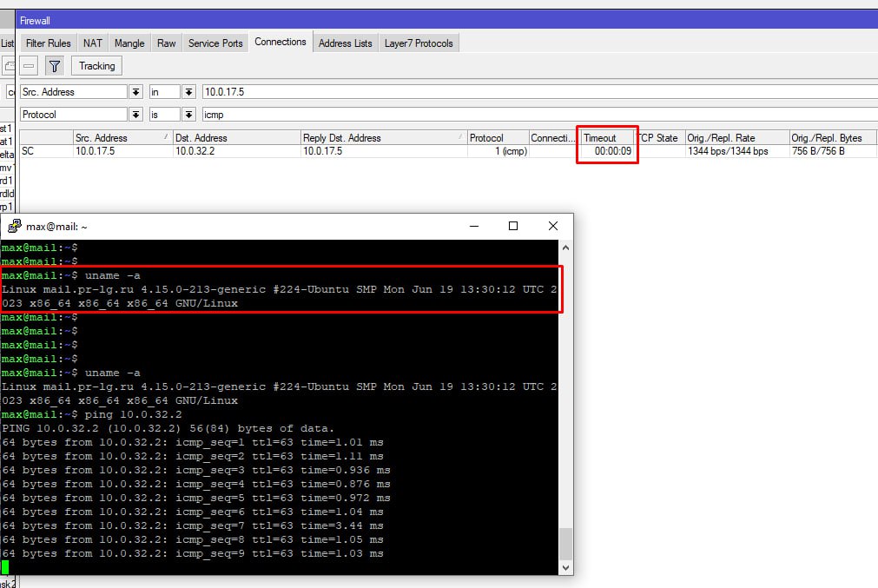Click the Firewall window title bar
The width and height of the screenshot is (878, 588).
click(x=447, y=20)
